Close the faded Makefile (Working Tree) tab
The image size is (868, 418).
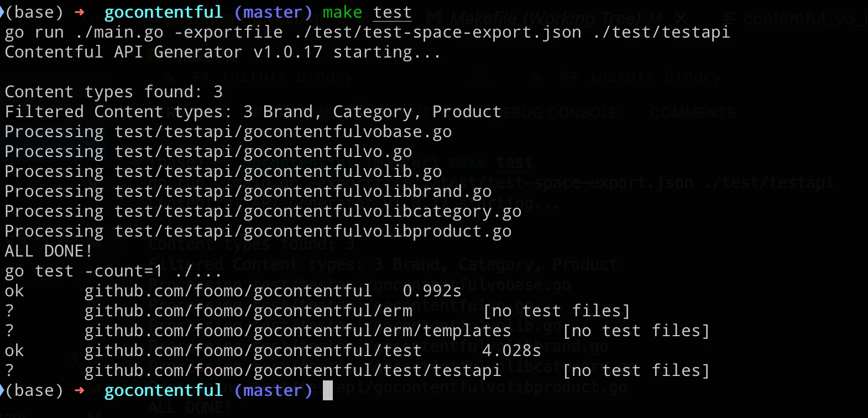pyautogui.click(x=682, y=19)
